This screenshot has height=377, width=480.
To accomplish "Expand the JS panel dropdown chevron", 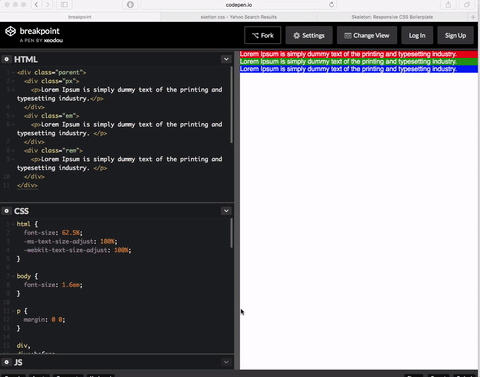I will point(226,362).
